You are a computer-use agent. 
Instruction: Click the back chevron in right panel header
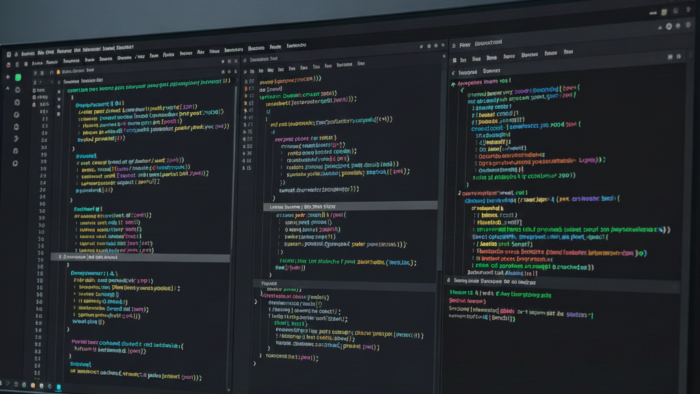coord(453,73)
